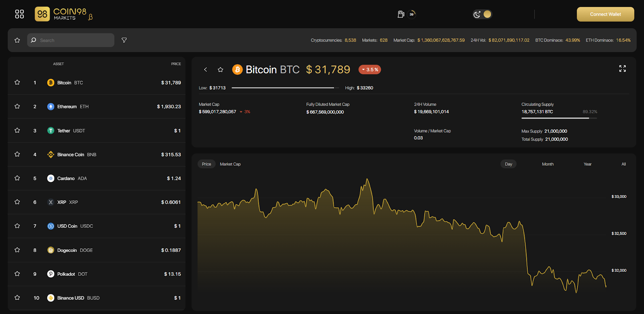Click 24H Volume value $19,669,101,014

pyautogui.click(x=431, y=112)
